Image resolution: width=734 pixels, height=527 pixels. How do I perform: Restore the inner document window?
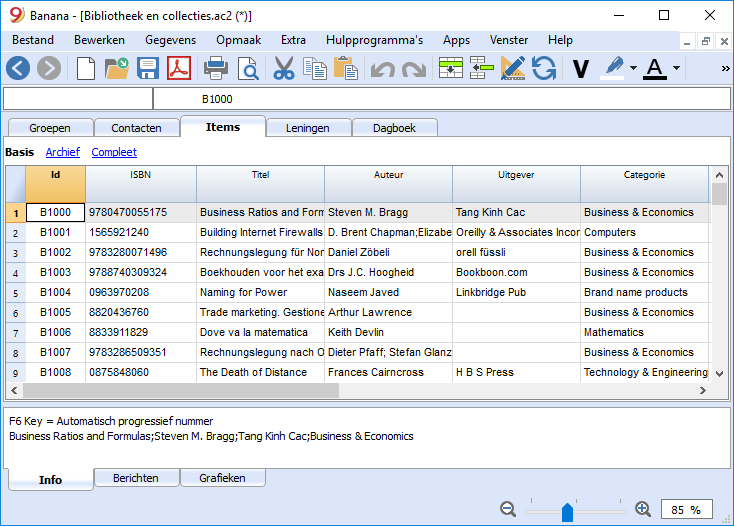tap(706, 41)
